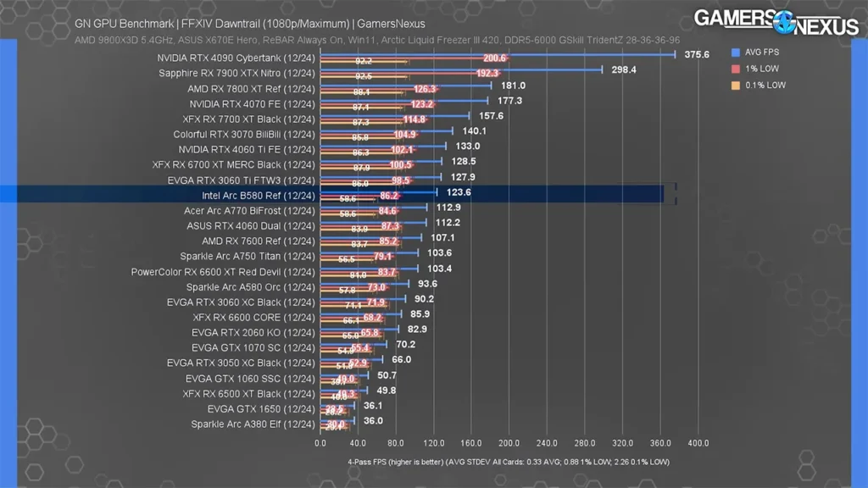
Task: Click the chart title 'GN GPU Benchmark | FFXIV Dawntrail'
Action: click(x=250, y=24)
